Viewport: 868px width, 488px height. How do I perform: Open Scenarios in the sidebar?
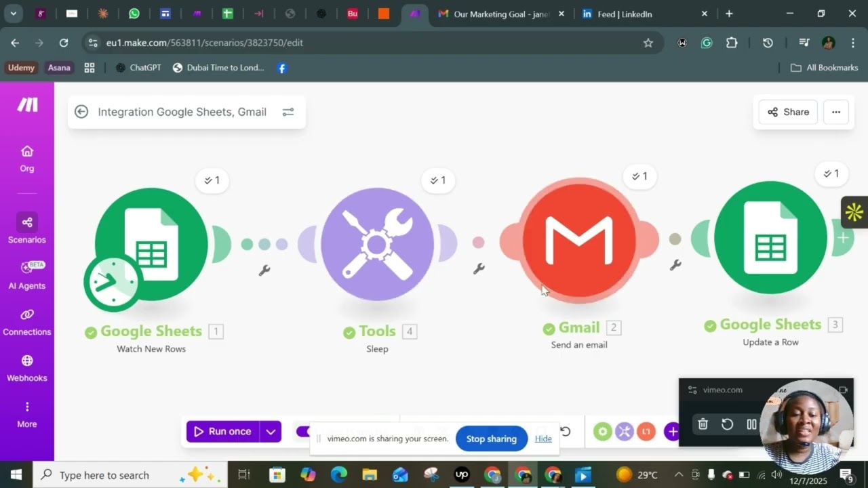coord(27,229)
